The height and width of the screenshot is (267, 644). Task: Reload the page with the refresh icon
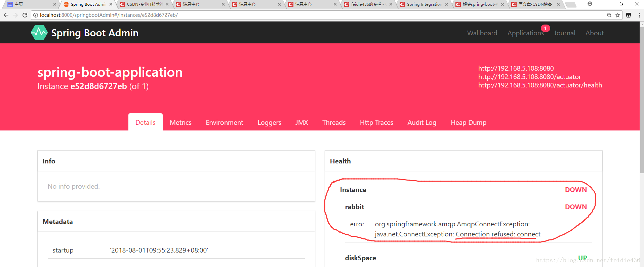coord(25,15)
